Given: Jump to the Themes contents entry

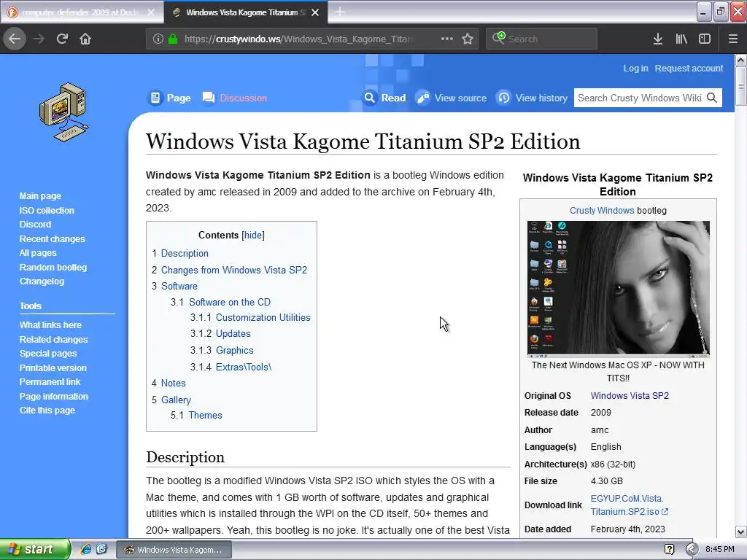Looking at the screenshot, I should pyautogui.click(x=205, y=415).
